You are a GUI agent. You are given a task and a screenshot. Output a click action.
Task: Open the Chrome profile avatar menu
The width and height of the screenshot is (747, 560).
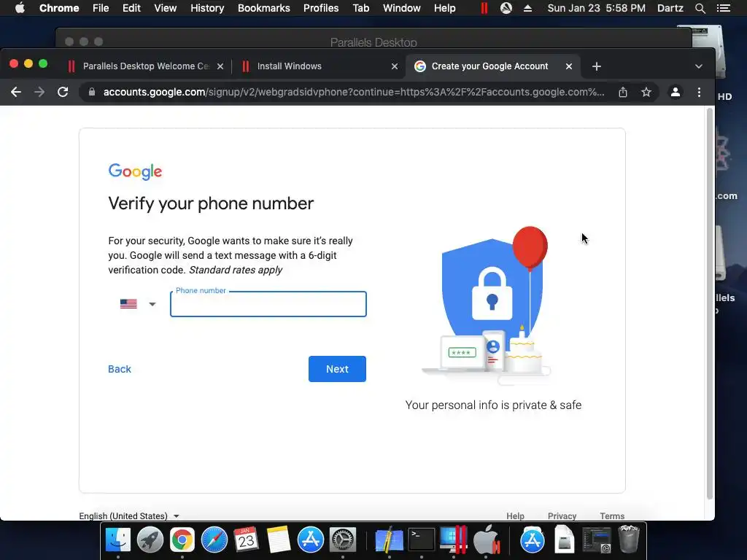[x=675, y=92]
